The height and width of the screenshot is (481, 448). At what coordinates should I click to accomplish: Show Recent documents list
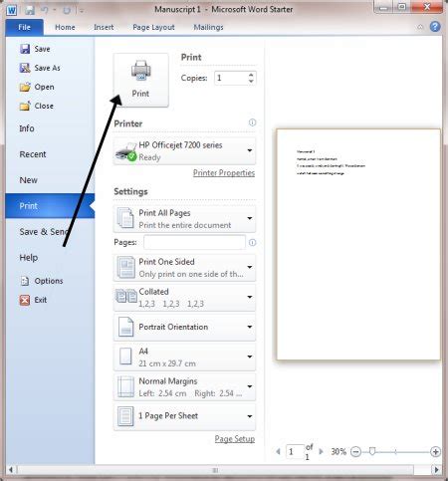(33, 154)
